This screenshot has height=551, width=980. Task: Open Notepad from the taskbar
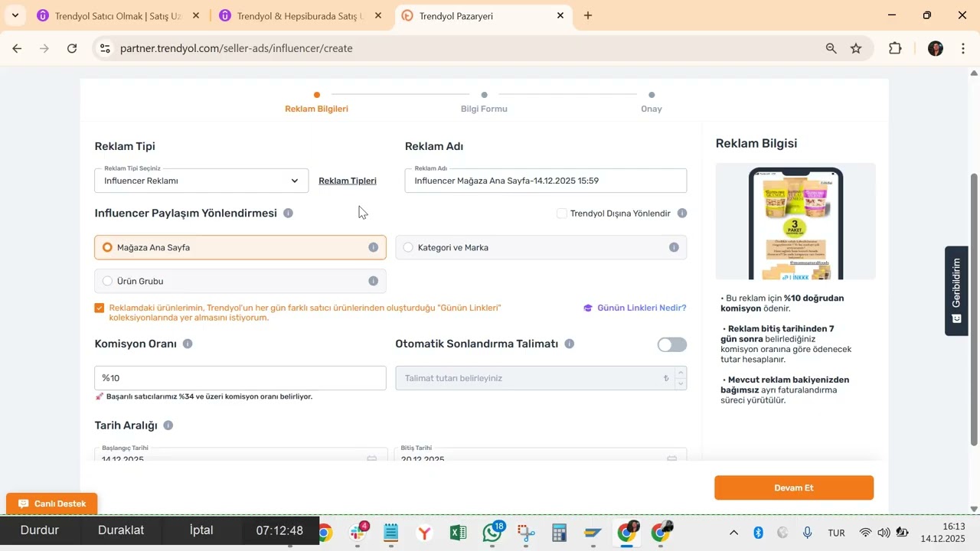(x=391, y=533)
